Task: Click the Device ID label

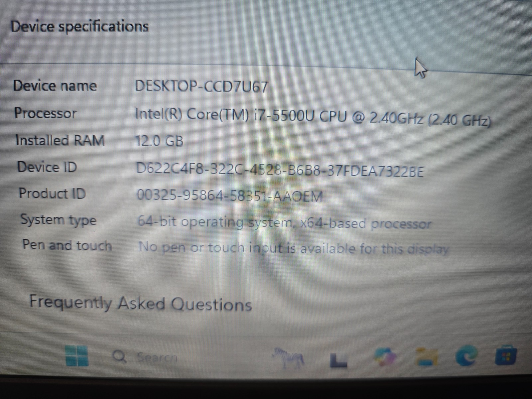Action: pyautogui.click(x=47, y=167)
